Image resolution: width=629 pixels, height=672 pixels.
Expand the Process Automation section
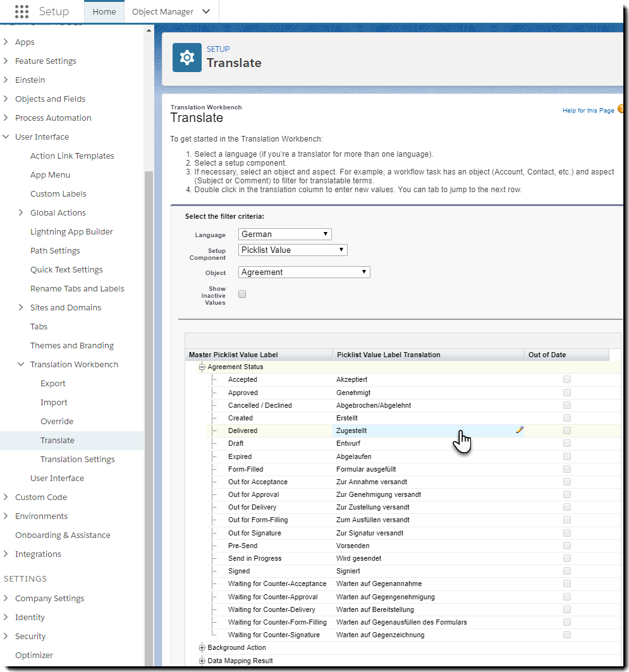(x=6, y=118)
